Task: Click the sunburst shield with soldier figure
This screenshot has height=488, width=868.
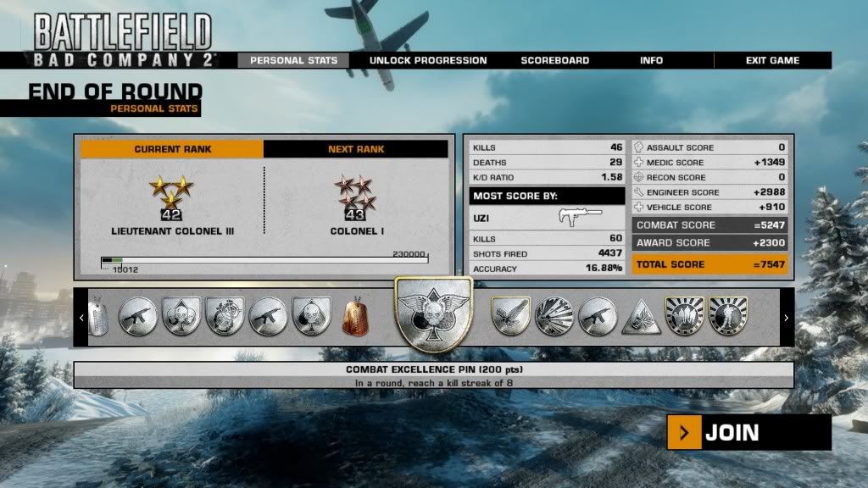Action: (x=728, y=316)
